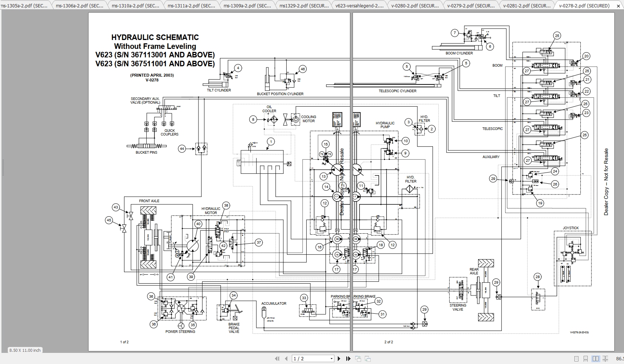
Task: Close the v-0278-2.pdf tab
Action: coord(618,6)
